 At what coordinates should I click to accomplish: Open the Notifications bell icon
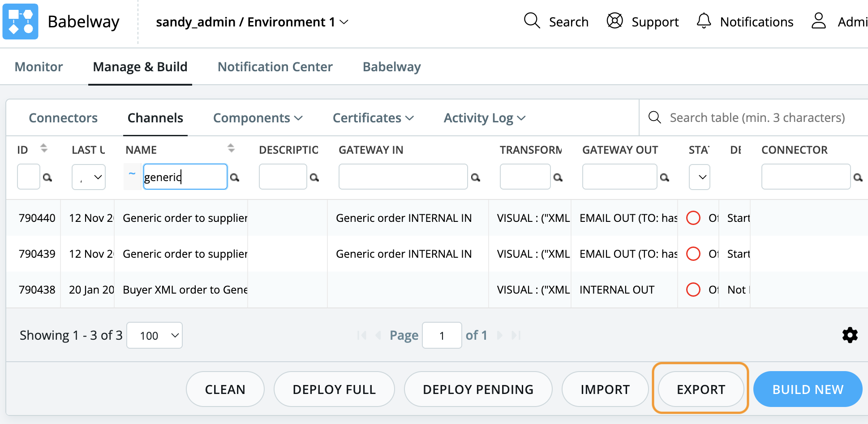pos(704,21)
